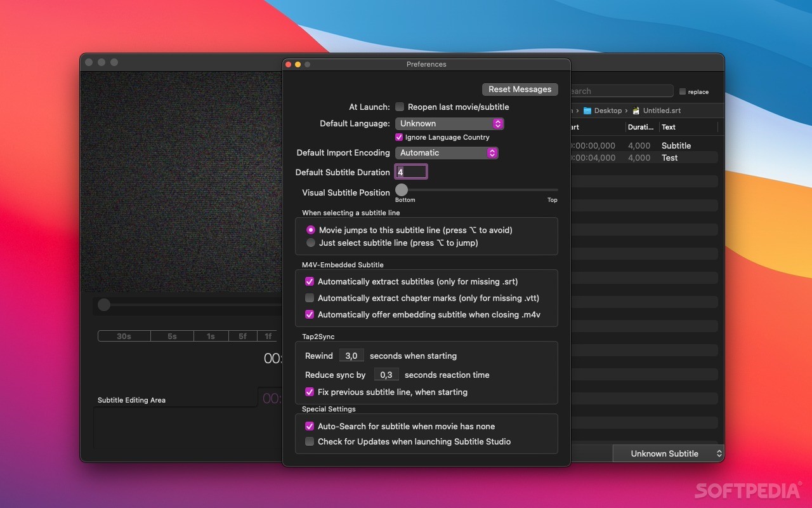Select the Just select subtitle line option
Image resolution: width=812 pixels, height=508 pixels.
pos(311,243)
